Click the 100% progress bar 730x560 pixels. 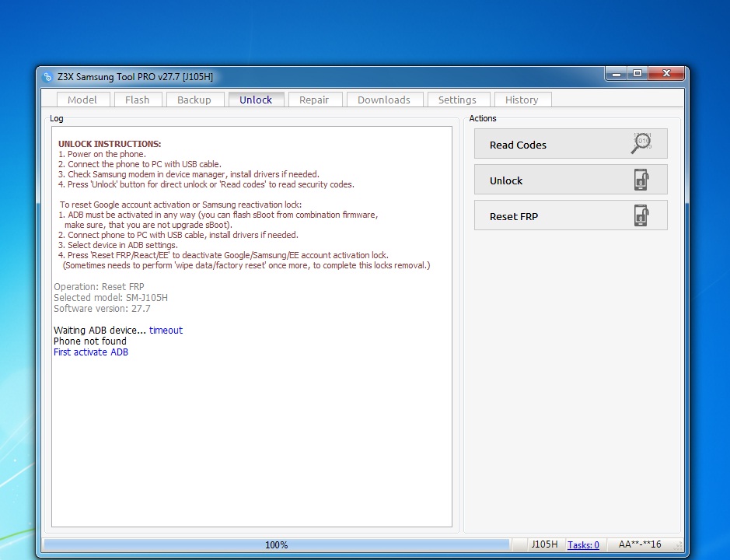point(277,544)
